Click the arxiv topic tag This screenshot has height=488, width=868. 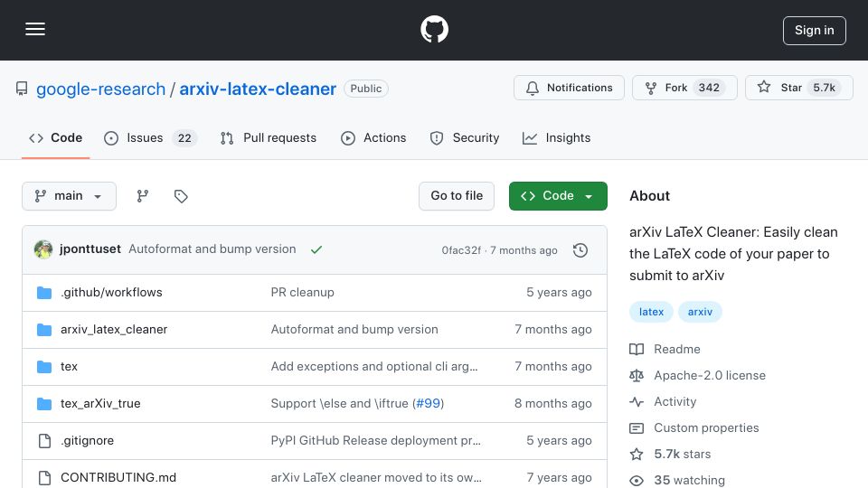pos(700,312)
